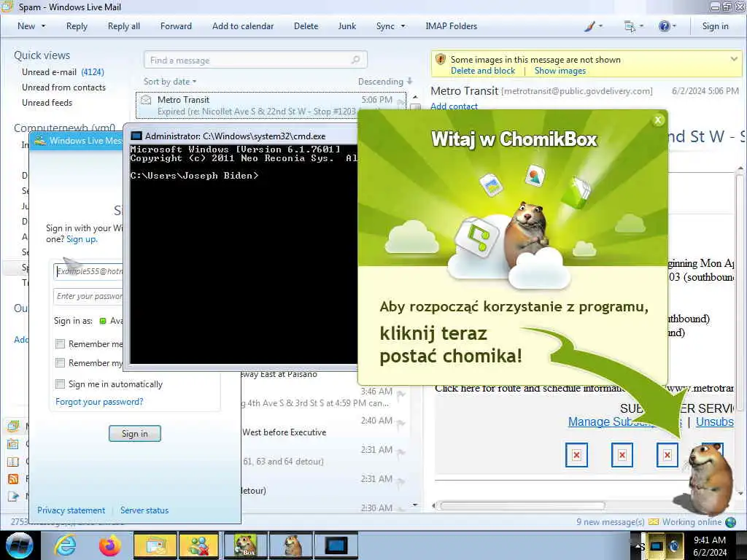747x560 pixels.
Task: Click the Messenger password field
Action: click(88, 296)
